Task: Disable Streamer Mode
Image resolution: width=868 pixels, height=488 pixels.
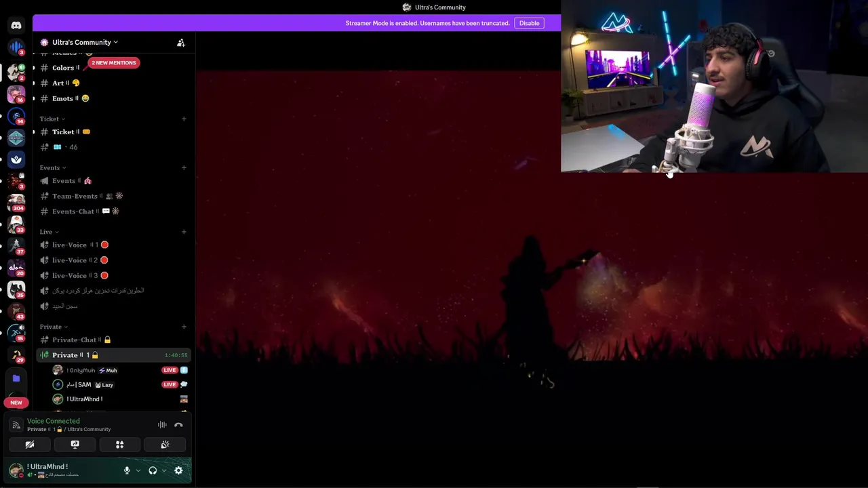Action: [x=529, y=23]
